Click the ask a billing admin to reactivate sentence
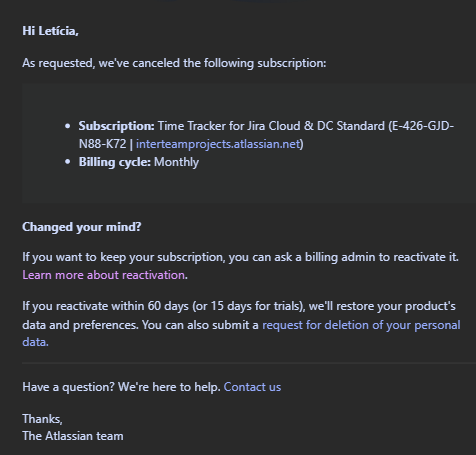This screenshot has height=455, width=476. pyautogui.click(x=240, y=257)
